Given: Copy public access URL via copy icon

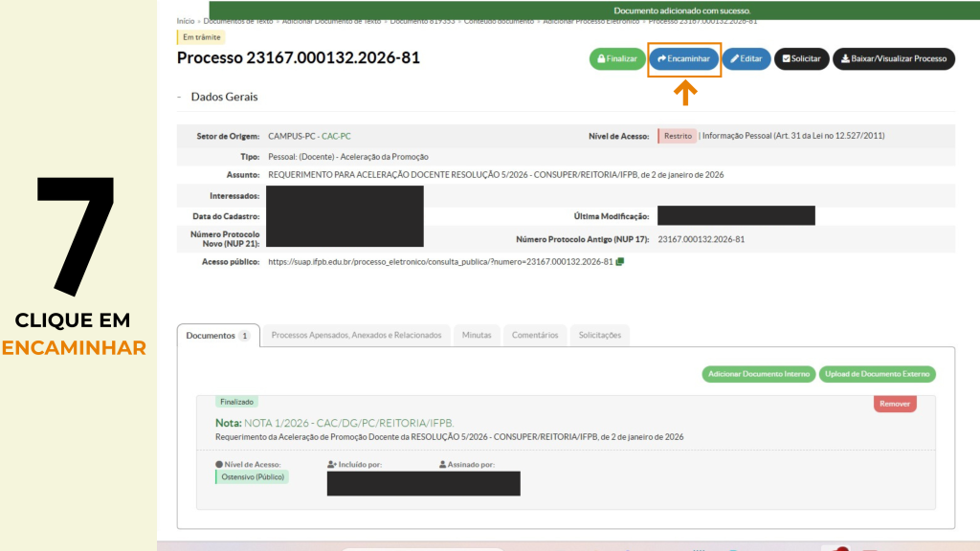Looking at the screenshot, I should pyautogui.click(x=620, y=261).
